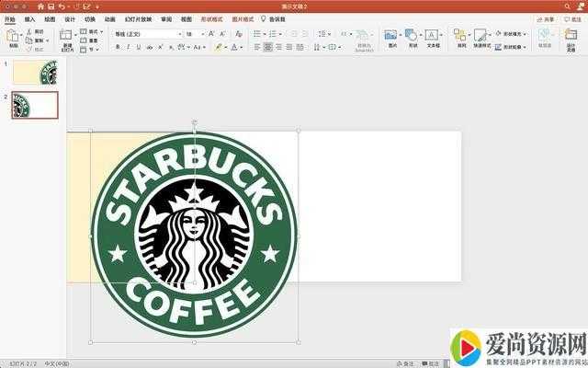Click the Undo arrow in title bar
Screen dimensions: 588x368
pos(62,6)
